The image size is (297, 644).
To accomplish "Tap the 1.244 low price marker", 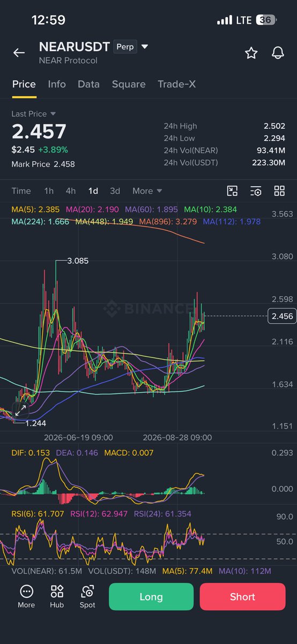I will (x=36, y=423).
